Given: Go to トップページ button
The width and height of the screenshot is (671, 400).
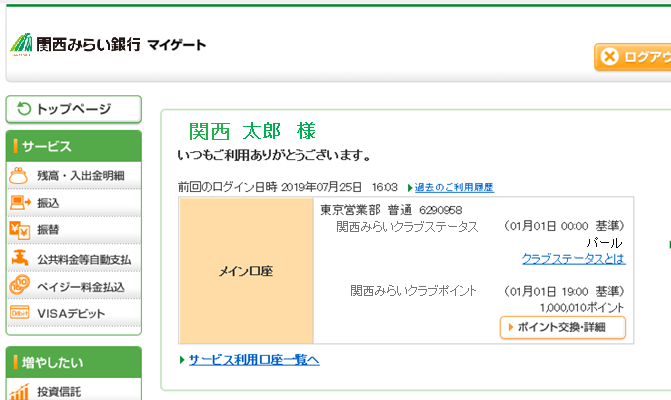Looking at the screenshot, I should (74, 109).
